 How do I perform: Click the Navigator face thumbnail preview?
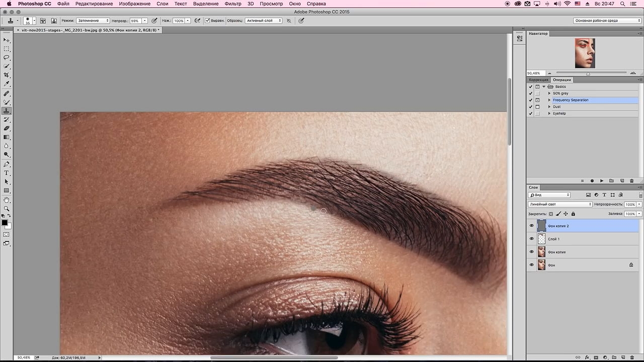pyautogui.click(x=585, y=53)
